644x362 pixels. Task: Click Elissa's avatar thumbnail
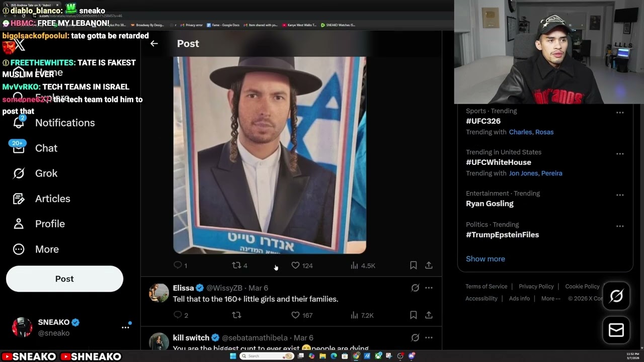tap(159, 293)
